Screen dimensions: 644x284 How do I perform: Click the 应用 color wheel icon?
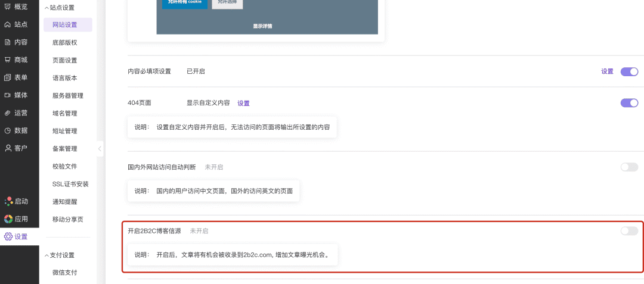pyautogui.click(x=8, y=219)
